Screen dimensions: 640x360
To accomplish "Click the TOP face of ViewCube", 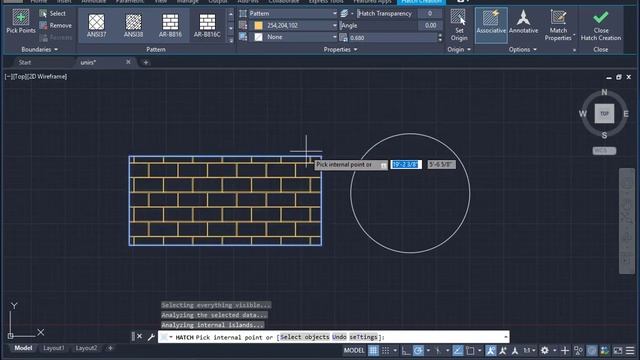I will coord(604,113).
